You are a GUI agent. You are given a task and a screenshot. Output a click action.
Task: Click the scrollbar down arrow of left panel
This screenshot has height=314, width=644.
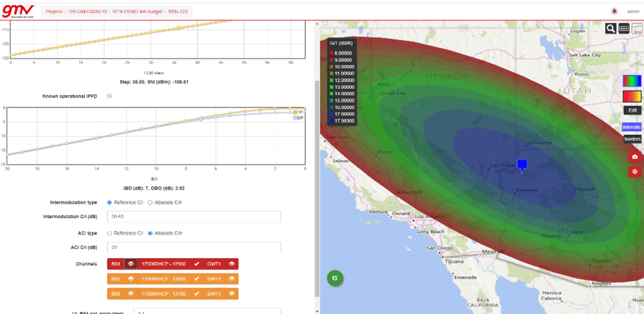(316, 311)
